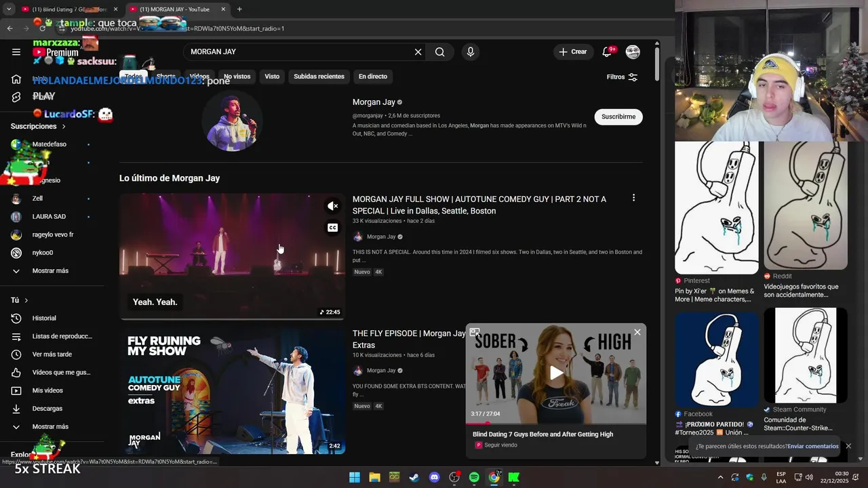
Task: Close the miniplayer
Action: pos(637,332)
